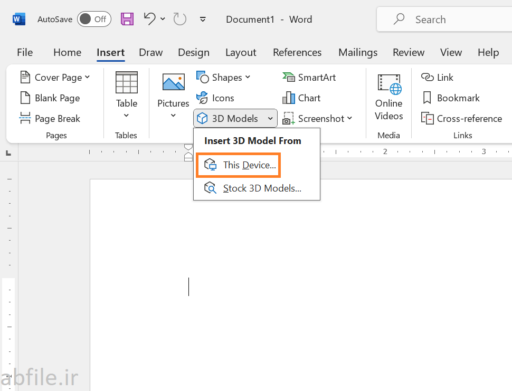Click into the Search box
This screenshot has width=512, height=391.
click(444, 19)
